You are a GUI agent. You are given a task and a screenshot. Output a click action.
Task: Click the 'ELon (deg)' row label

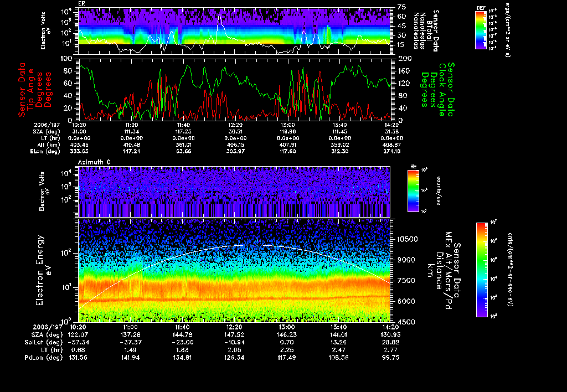[x=45, y=152]
